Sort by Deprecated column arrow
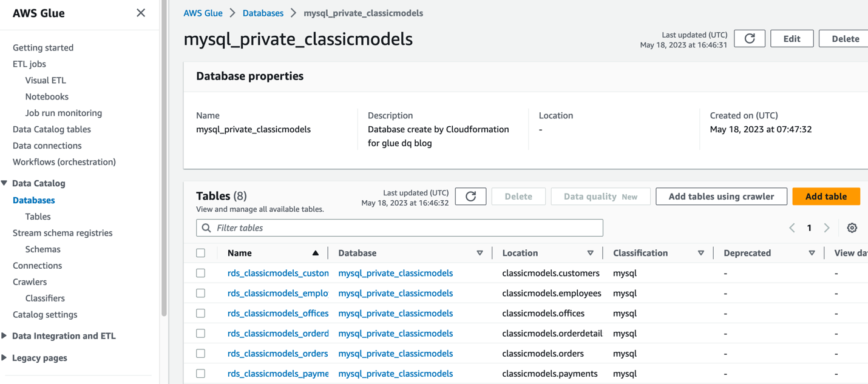The width and height of the screenshot is (868, 384). click(812, 253)
